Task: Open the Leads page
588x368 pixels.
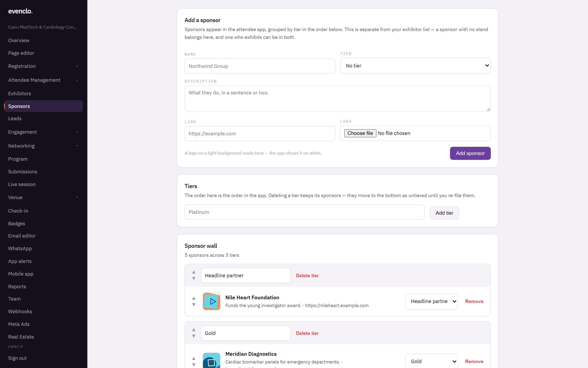Action: coord(15,119)
